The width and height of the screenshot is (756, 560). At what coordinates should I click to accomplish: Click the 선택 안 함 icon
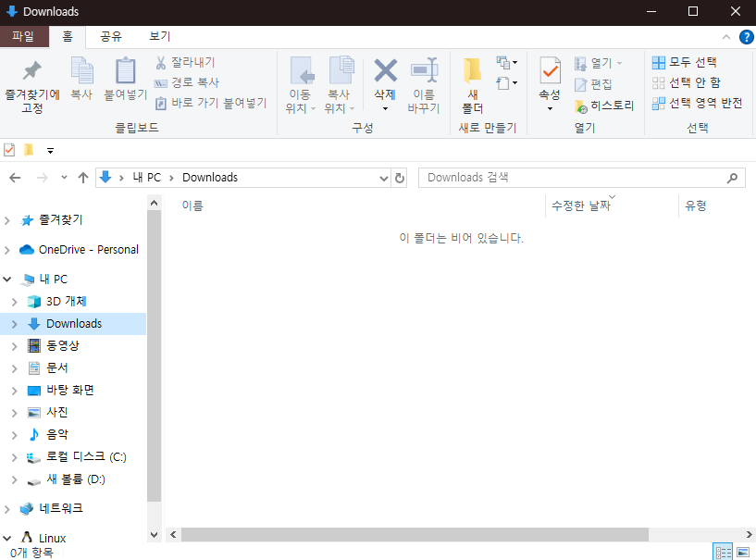[659, 83]
